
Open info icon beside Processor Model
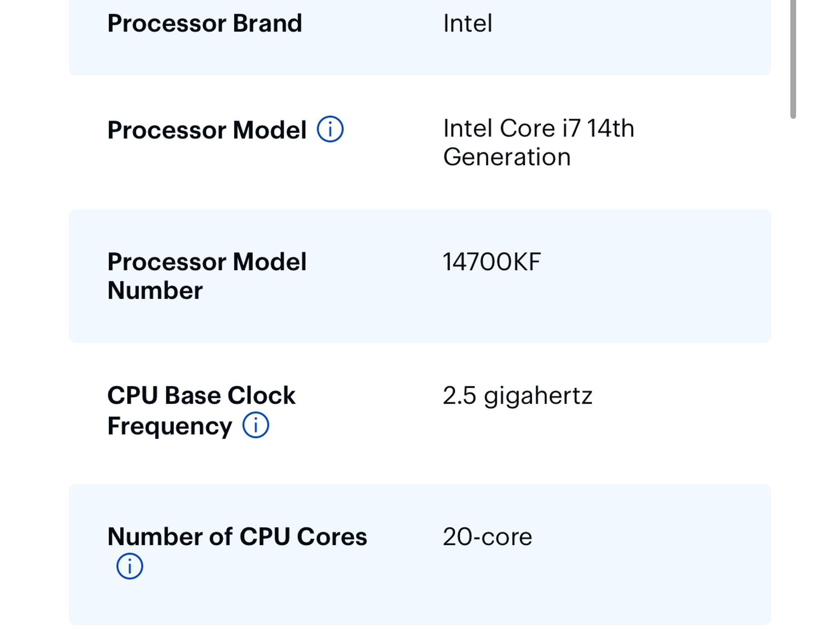pyautogui.click(x=330, y=129)
